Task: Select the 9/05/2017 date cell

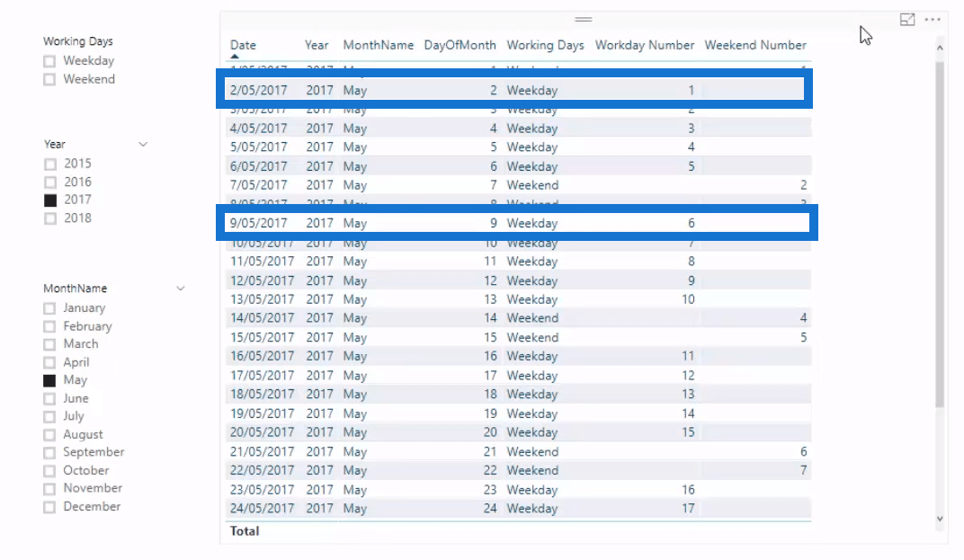Action: click(258, 223)
